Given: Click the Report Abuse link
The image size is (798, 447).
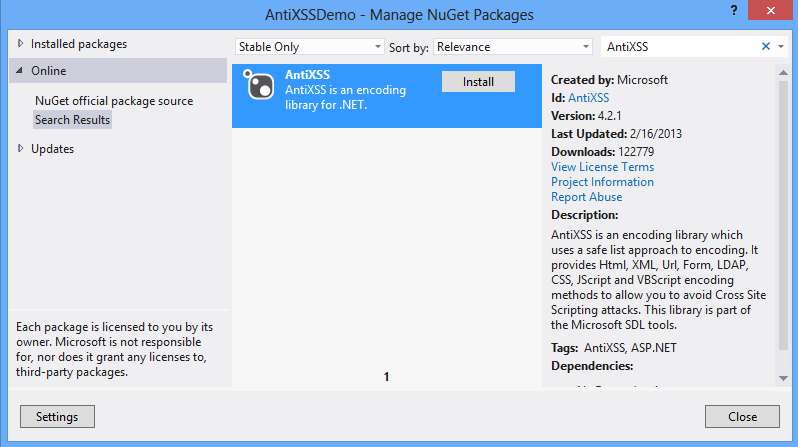Looking at the screenshot, I should (586, 197).
